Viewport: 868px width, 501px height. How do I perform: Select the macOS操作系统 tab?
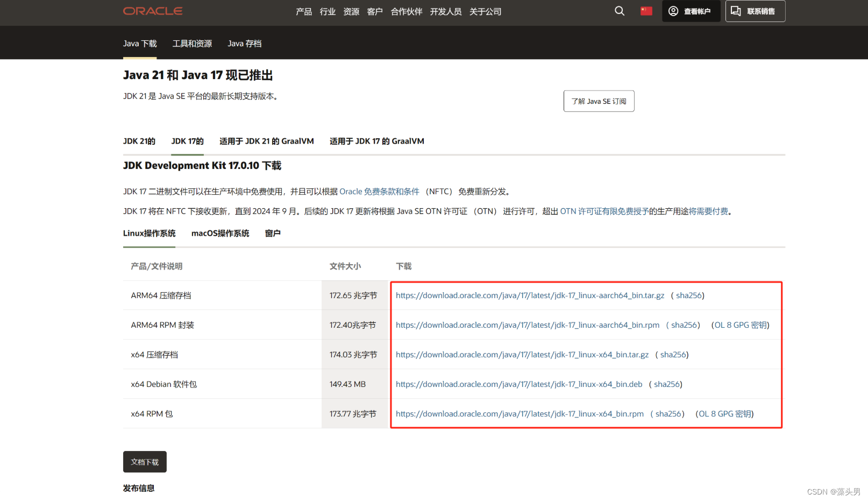click(220, 234)
